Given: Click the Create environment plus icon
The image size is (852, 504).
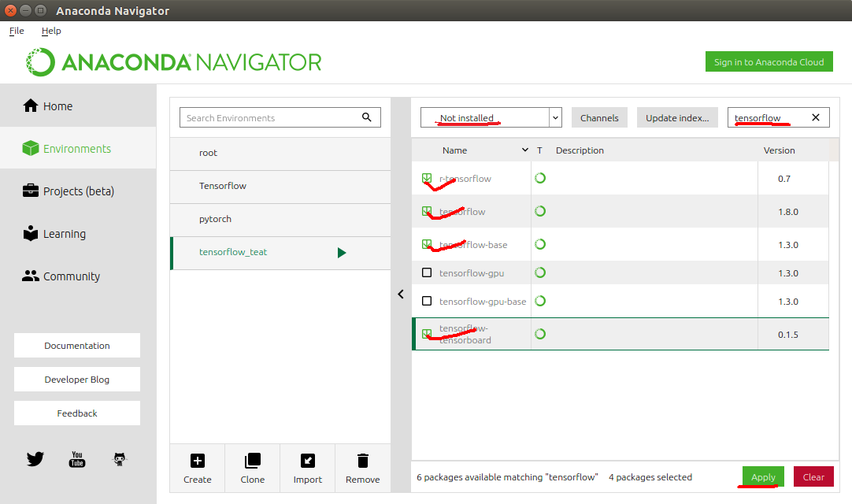Looking at the screenshot, I should [197, 461].
